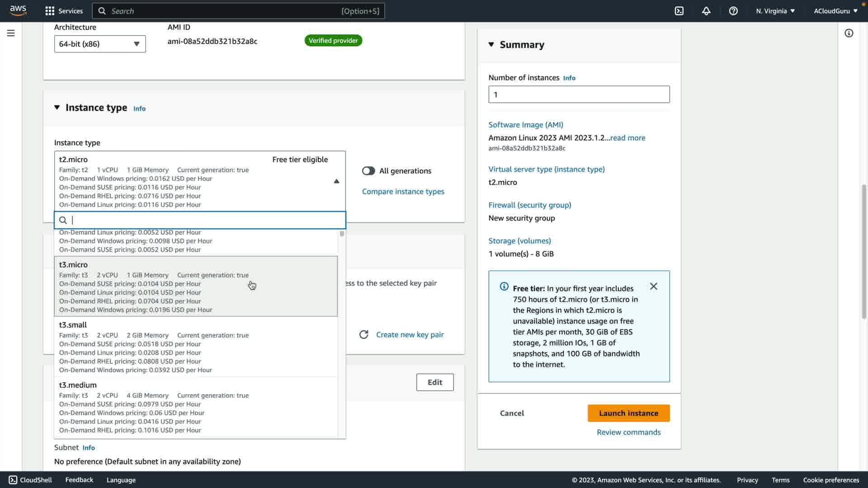Open the notifications bell
The image size is (868, 488).
(706, 11)
